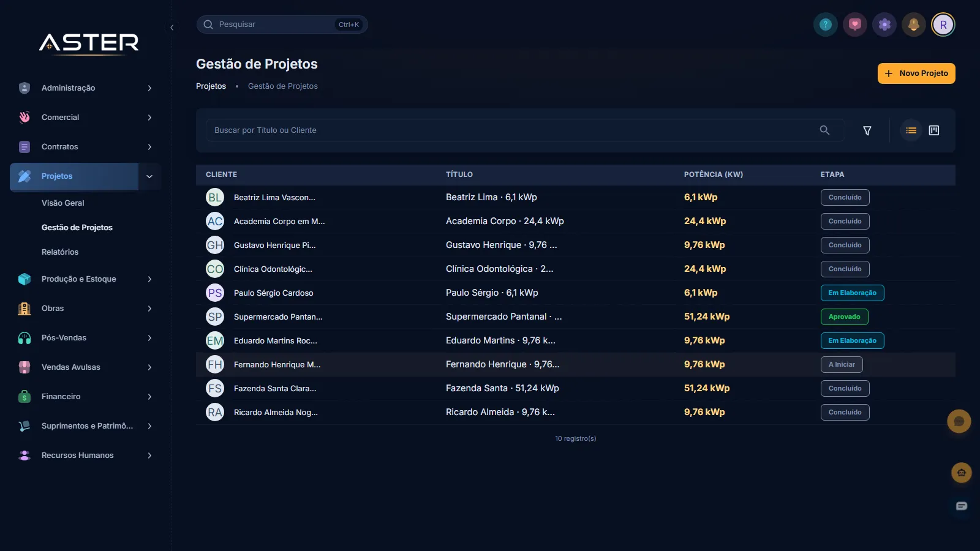
Task: Click the Obras building icon
Action: [24, 309]
